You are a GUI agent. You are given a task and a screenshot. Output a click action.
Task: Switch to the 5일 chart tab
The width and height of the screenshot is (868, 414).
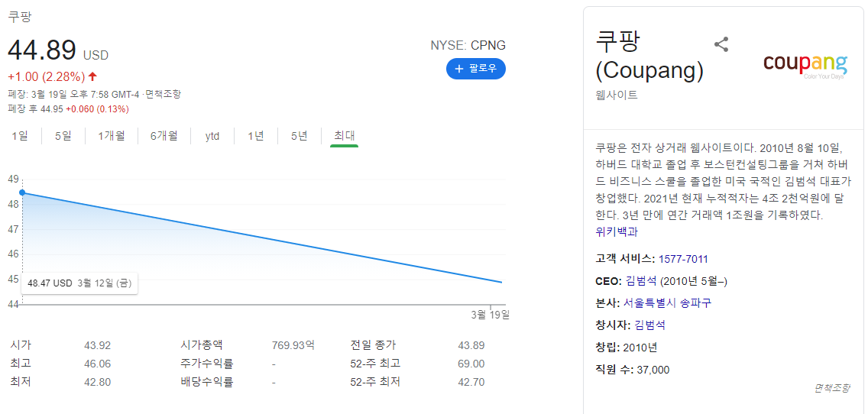pos(63,136)
